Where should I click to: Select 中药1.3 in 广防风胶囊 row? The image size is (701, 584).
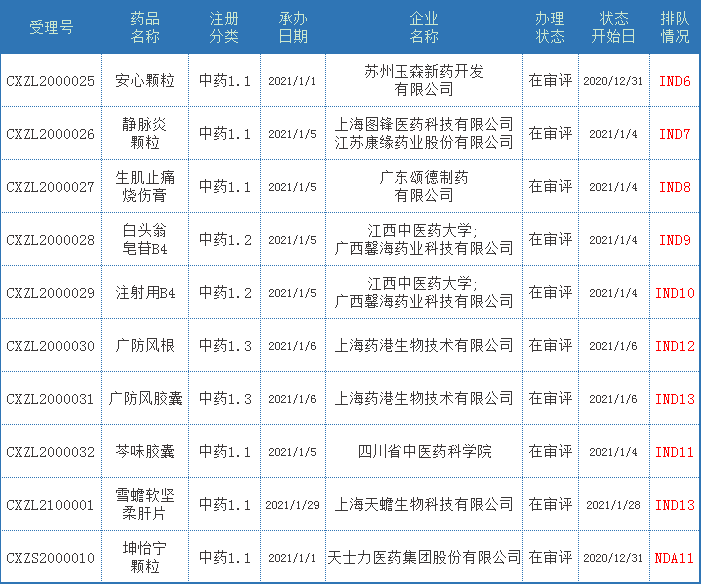(x=225, y=399)
